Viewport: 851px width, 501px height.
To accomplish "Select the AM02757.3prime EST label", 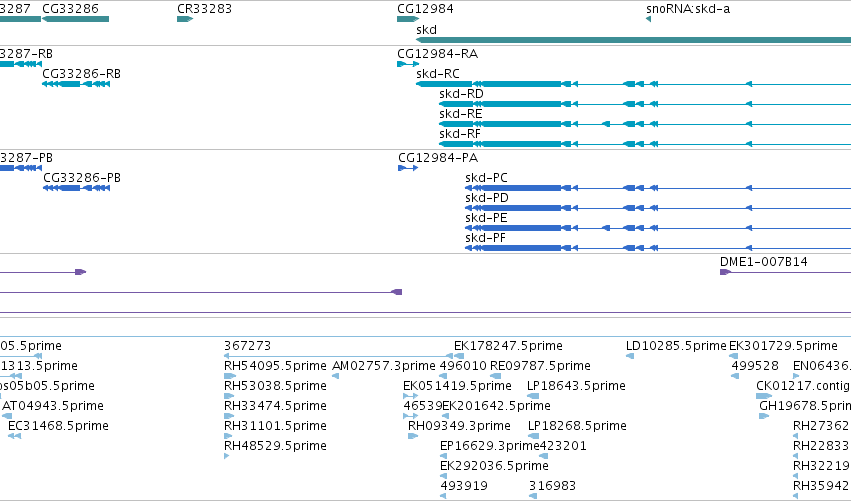I will 384,366.
